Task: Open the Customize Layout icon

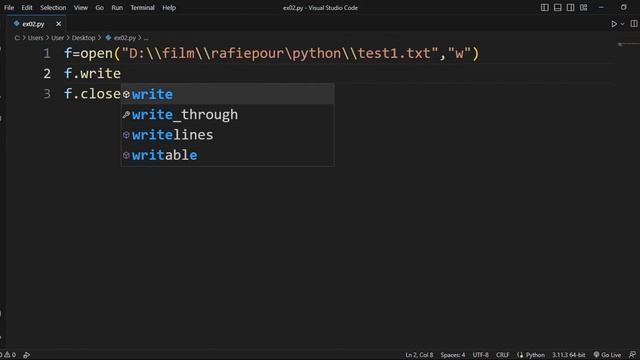Action: [x=584, y=7]
